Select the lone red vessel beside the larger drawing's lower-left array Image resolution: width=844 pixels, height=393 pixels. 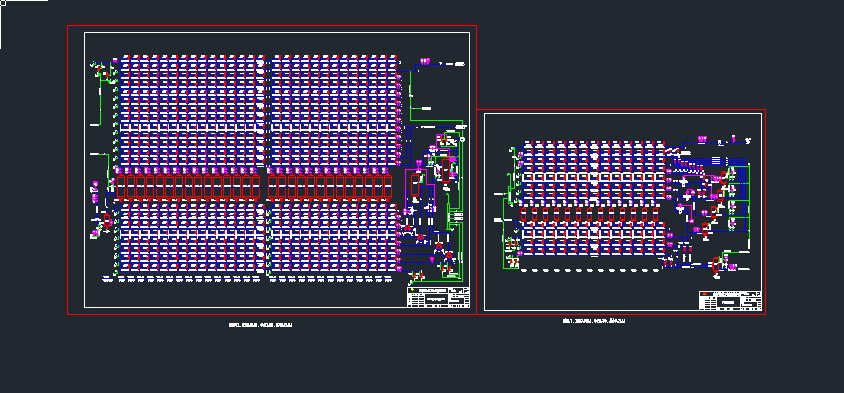tap(107, 221)
